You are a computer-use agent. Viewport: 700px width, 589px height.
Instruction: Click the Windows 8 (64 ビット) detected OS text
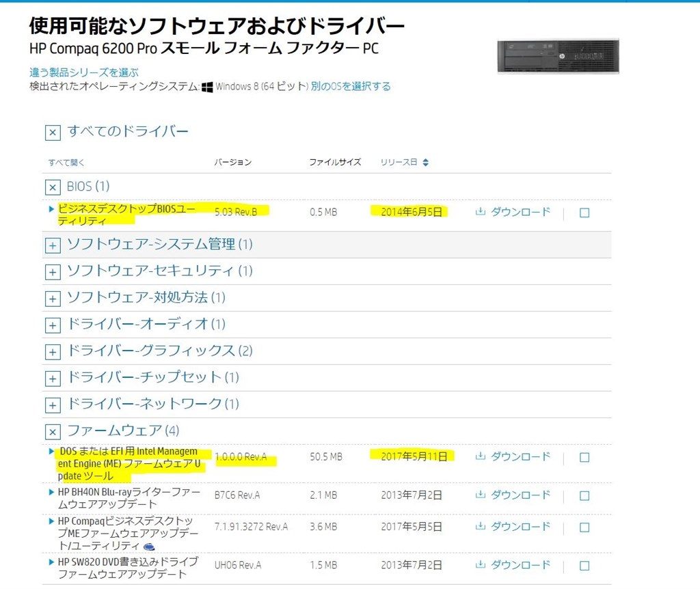pos(262,86)
